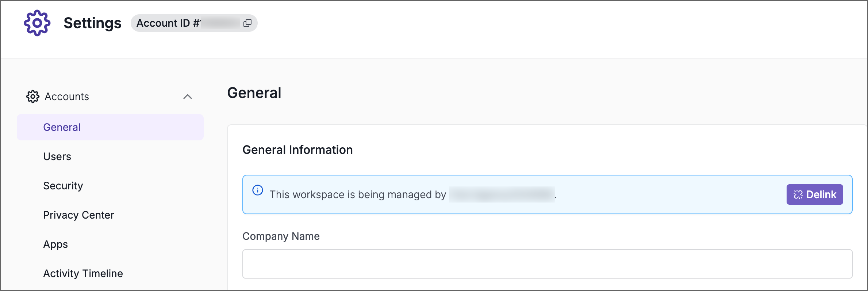This screenshot has height=291, width=868.
Task: Select General in the sidebar
Action: [62, 127]
